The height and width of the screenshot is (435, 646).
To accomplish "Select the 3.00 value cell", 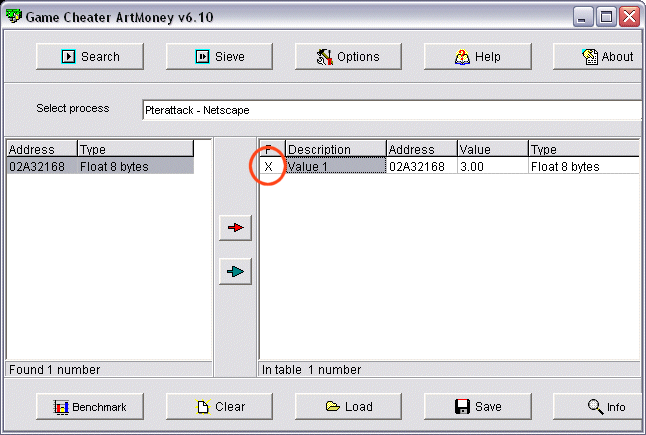I will pos(491,167).
